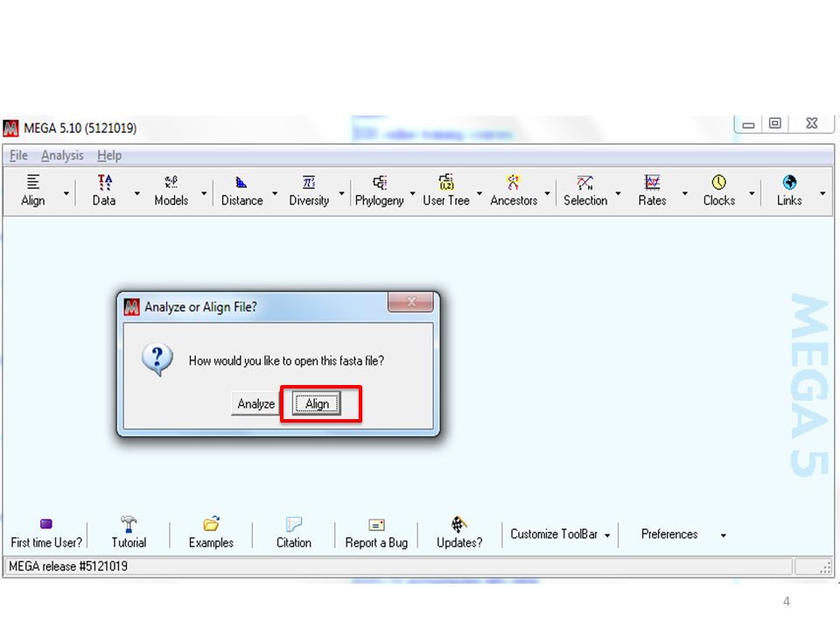The height and width of the screenshot is (630, 840).
Task: Click the First time User? icon
Action: click(x=46, y=523)
